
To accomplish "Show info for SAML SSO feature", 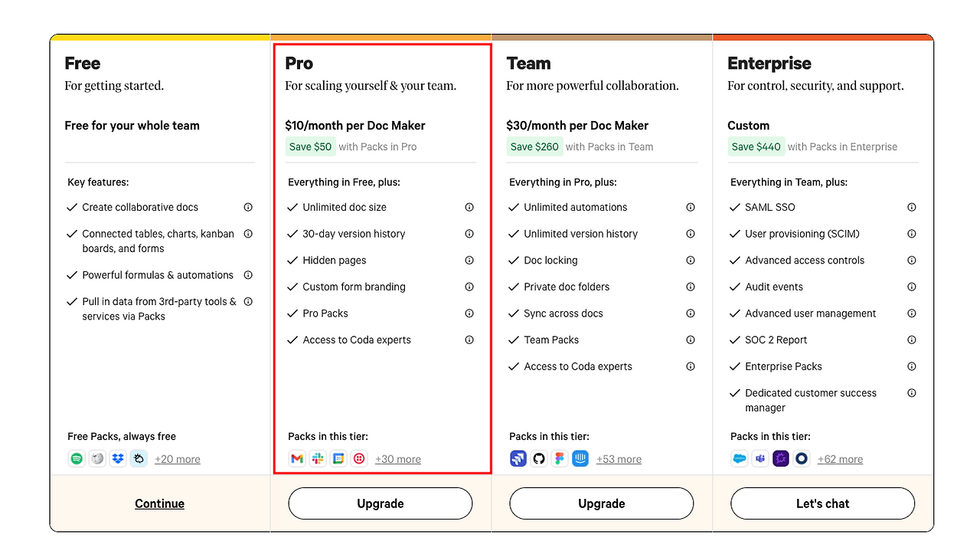I will tap(912, 208).
